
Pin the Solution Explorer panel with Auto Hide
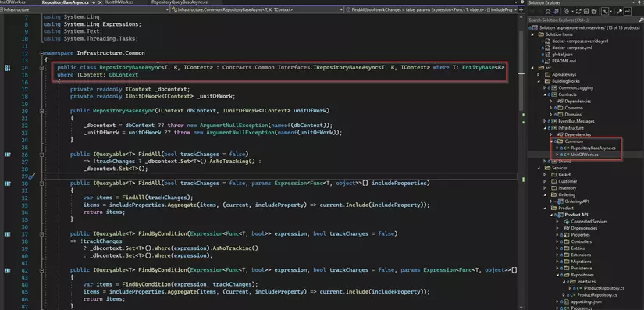(639, 2)
